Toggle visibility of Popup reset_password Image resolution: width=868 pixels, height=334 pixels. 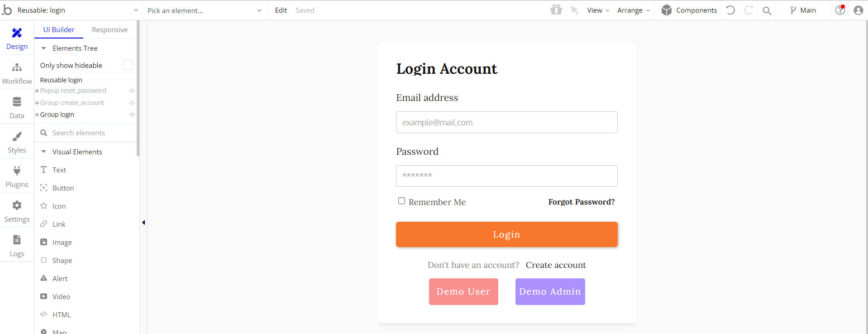pos(132,91)
